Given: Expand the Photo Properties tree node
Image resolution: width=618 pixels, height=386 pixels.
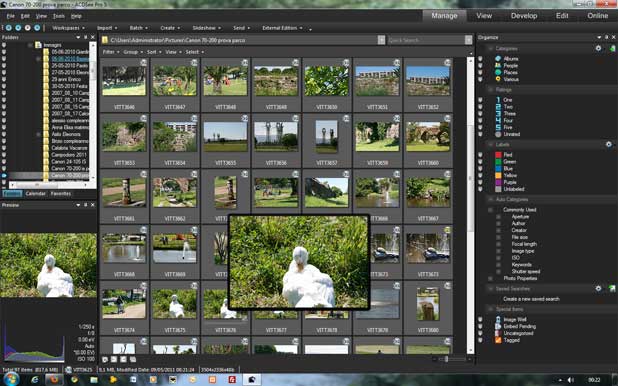Looking at the screenshot, I should click(491, 278).
